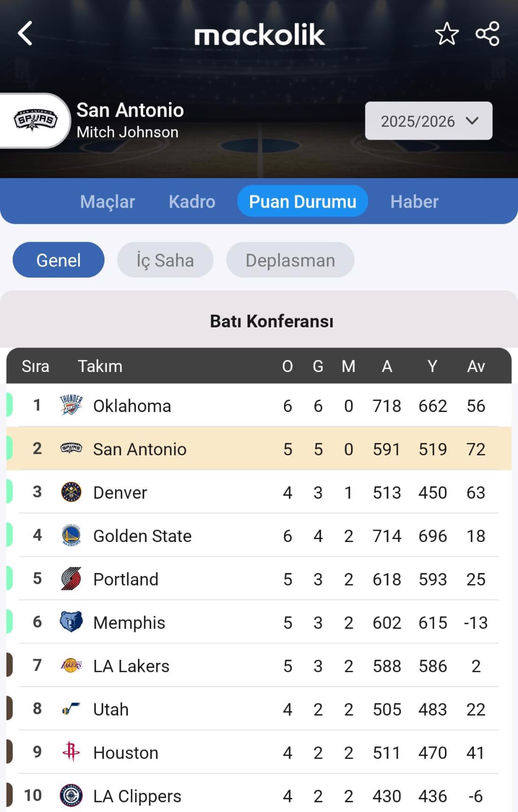Open the Maçlar tab
The width and height of the screenshot is (518, 812).
[108, 202]
